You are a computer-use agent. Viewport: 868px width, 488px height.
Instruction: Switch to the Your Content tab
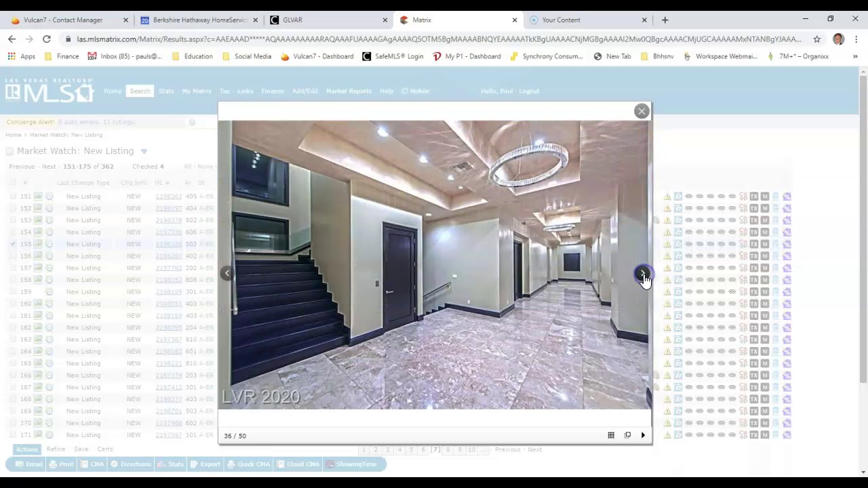tap(589, 20)
